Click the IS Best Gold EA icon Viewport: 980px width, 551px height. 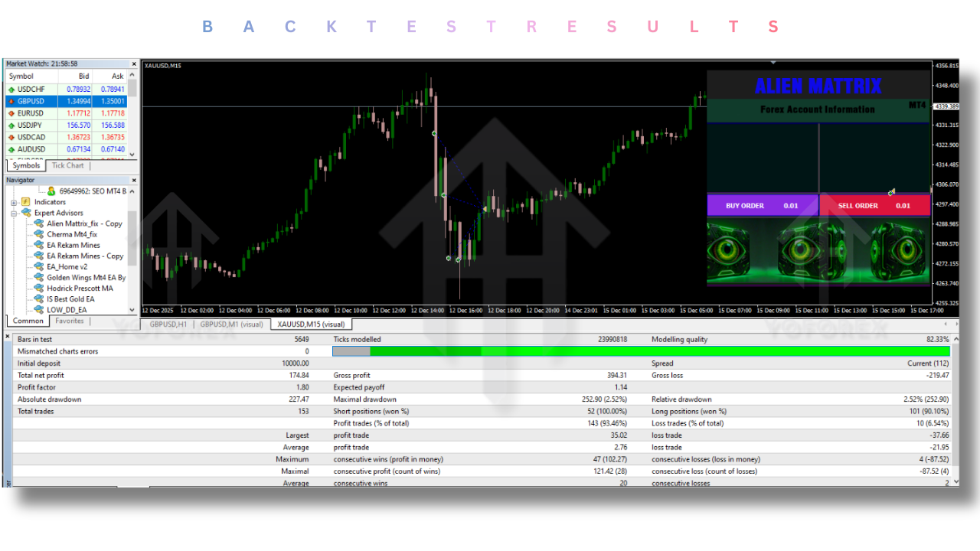(x=39, y=299)
